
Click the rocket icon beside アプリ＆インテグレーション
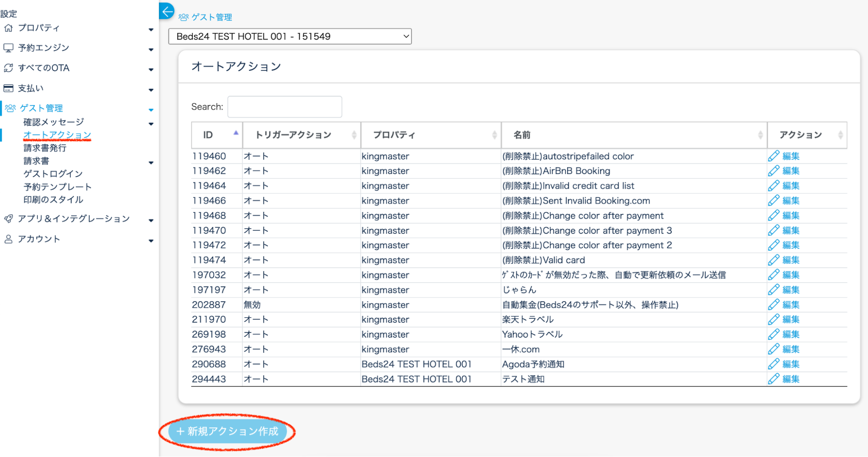(8, 219)
